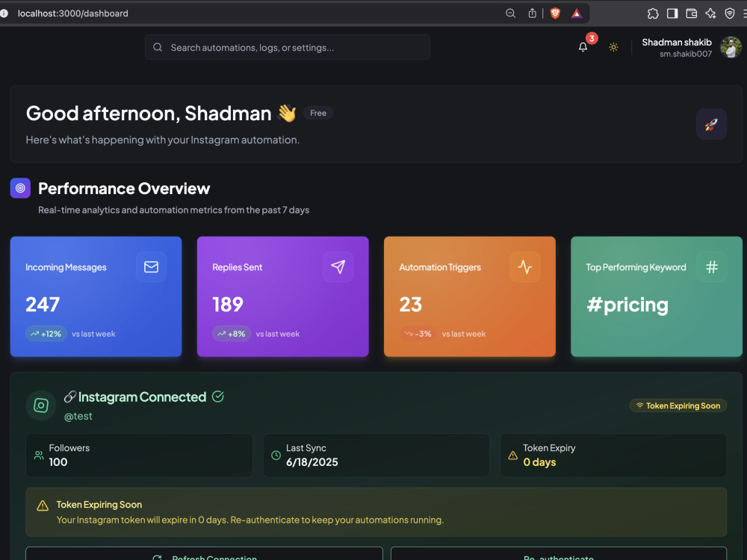
Task: Click the Token Expiry warning icon
Action: (x=512, y=455)
